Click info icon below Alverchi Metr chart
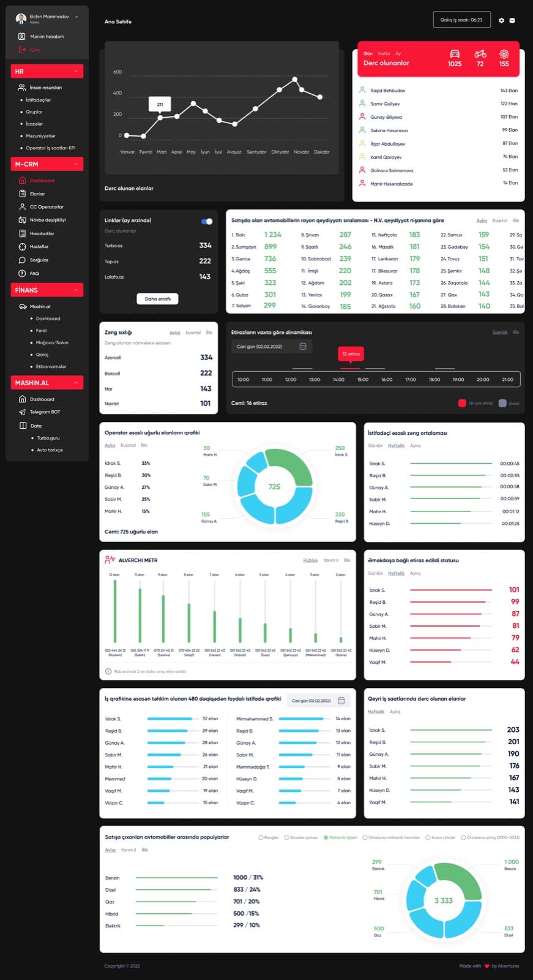 point(108,671)
